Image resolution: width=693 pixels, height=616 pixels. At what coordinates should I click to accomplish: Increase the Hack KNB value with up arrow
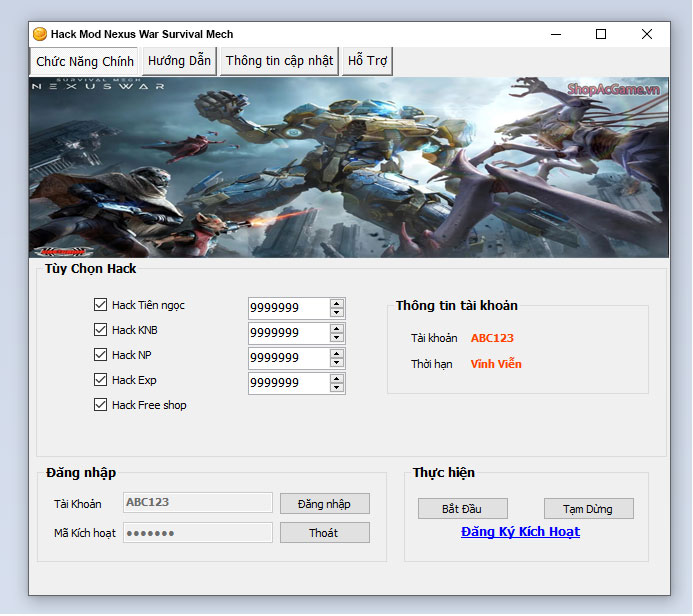click(x=337, y=329)
